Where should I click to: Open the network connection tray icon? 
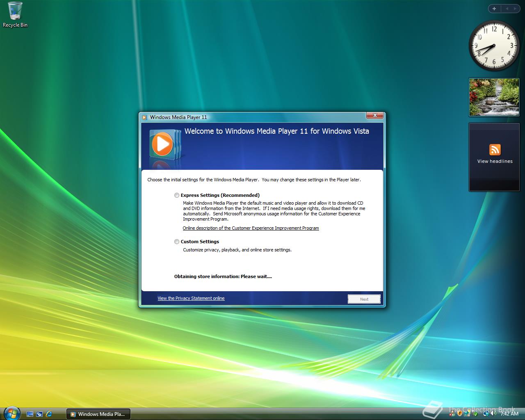[x=486, y=414]
